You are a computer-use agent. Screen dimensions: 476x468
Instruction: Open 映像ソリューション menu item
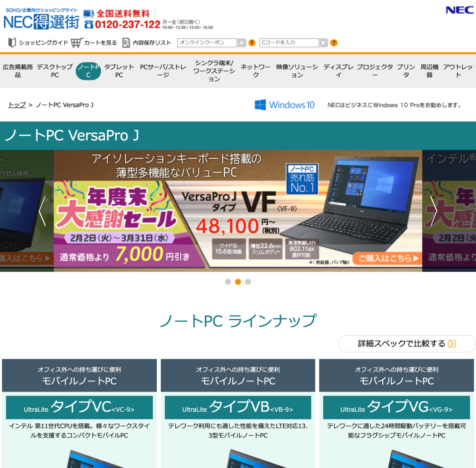tap(297, 71)
